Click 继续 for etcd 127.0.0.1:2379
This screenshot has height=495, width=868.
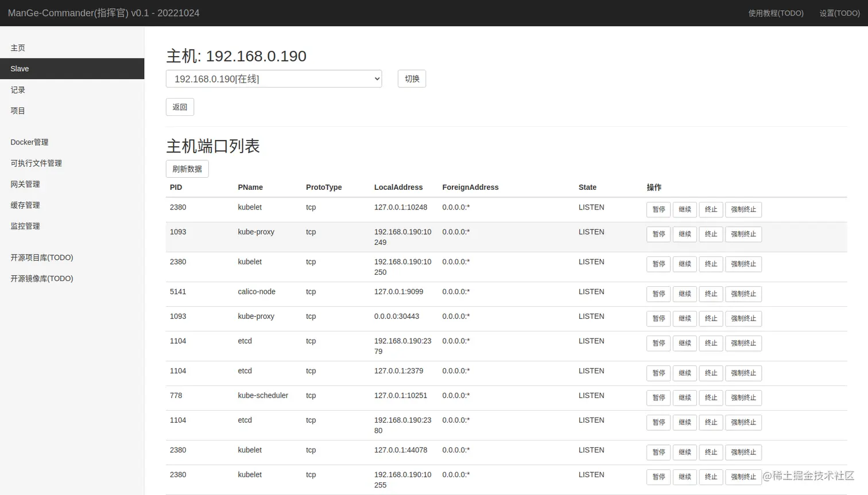(685, 373)
